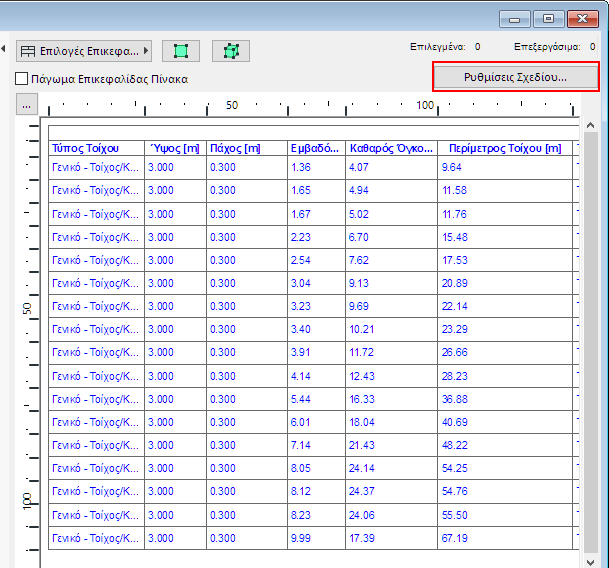
Task: Click the ellipsis button beside the ruler
Action: 27,104
